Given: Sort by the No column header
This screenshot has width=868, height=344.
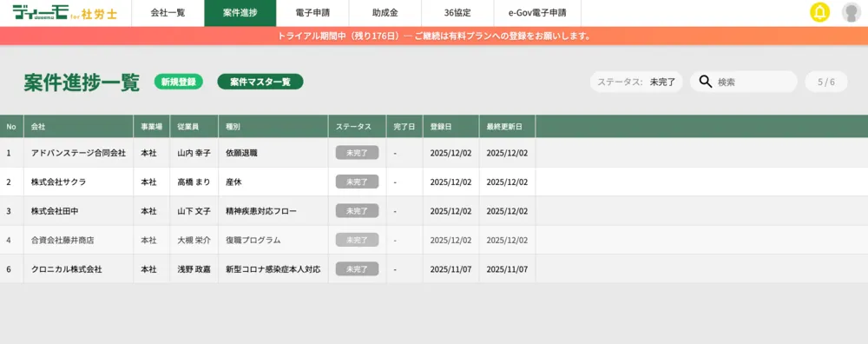Looking at the screenshot, I should (x=11, y=127).
